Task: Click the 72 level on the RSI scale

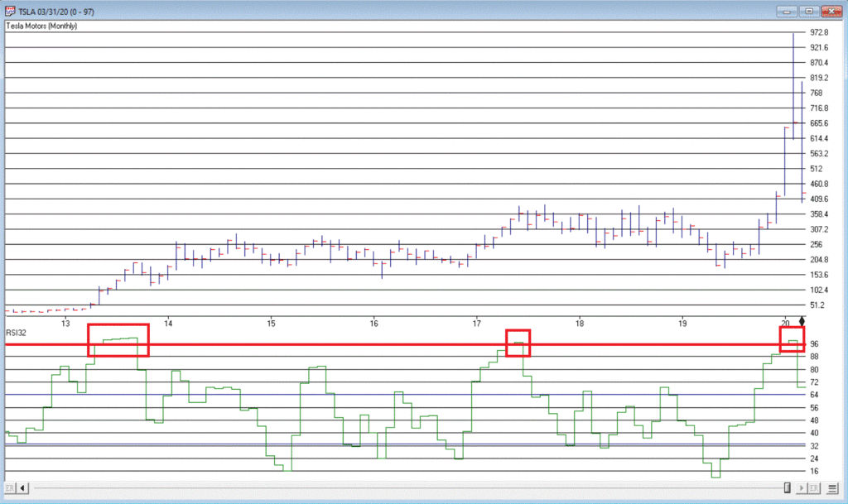Action: [x=814, y=382]
